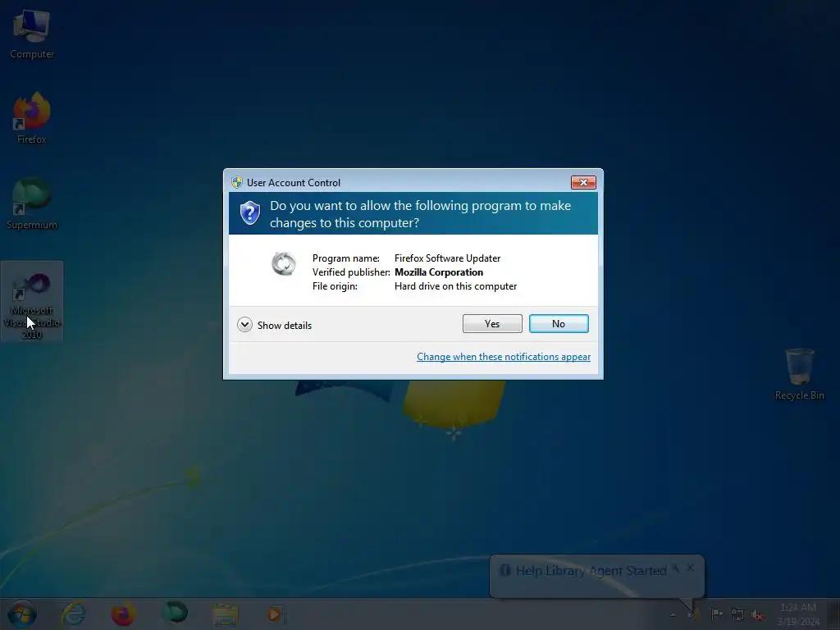Viewport: 840px width, 630px height.
Task: Select the Recycle Bin icon
Action: (799, 374)
